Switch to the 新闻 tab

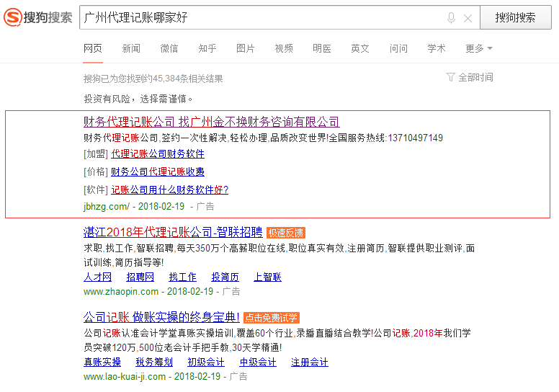(x=131, y=48)
